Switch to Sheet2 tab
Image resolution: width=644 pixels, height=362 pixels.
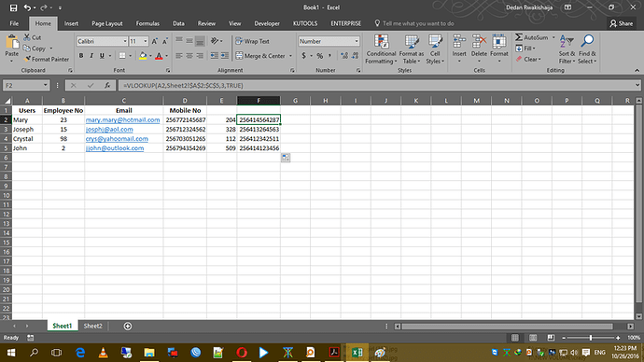(92, 326)
